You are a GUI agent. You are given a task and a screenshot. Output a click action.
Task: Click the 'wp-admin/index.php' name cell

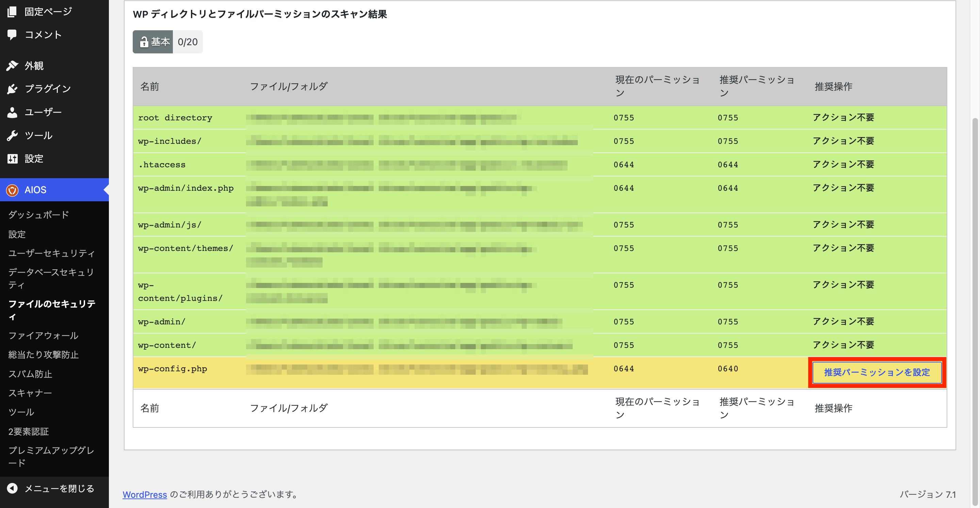[x=186, y=188]
